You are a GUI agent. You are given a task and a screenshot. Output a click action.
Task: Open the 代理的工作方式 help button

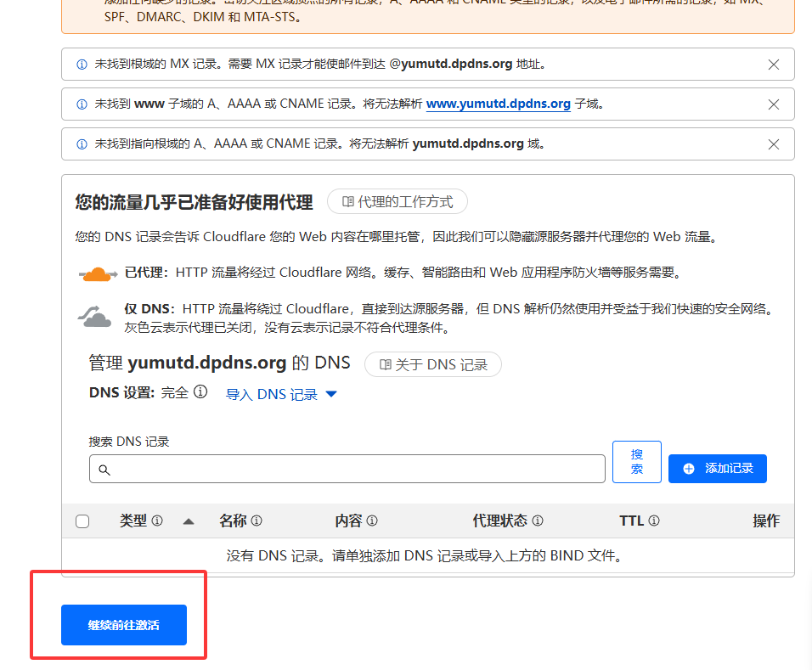tap(398, 201)
